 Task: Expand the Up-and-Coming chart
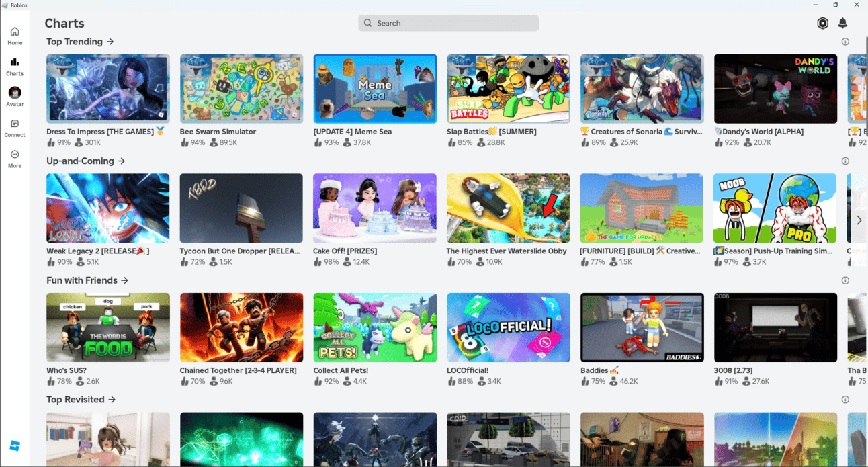tap(86, 161)
